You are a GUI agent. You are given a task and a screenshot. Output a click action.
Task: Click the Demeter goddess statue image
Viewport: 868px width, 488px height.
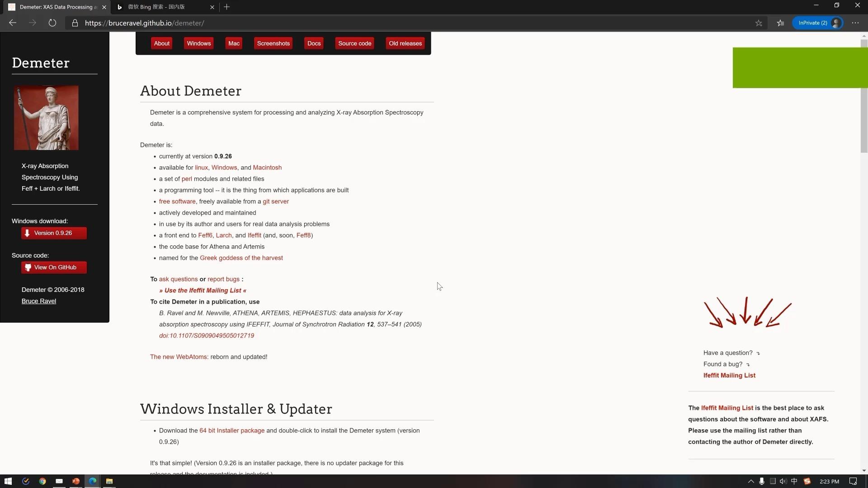tap(46, 118)
